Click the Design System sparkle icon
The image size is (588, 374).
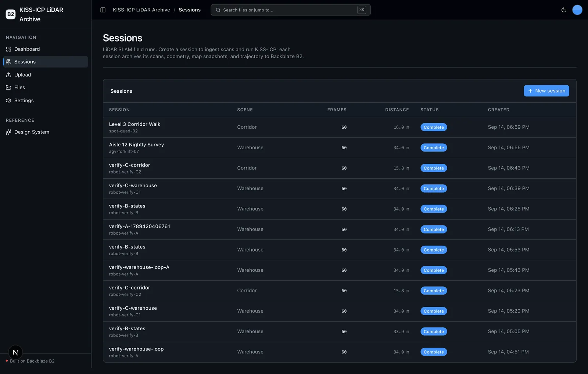[x=8, y=132]
